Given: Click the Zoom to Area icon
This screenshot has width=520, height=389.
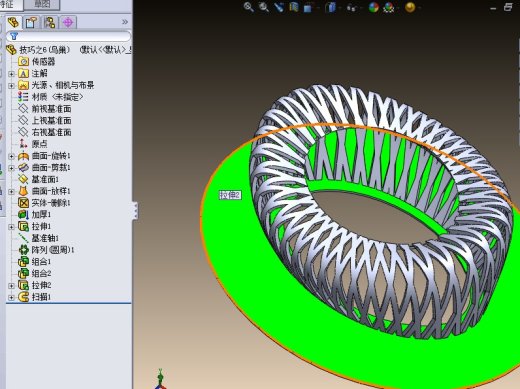Looking at the screenshot, I should point(264,7).
